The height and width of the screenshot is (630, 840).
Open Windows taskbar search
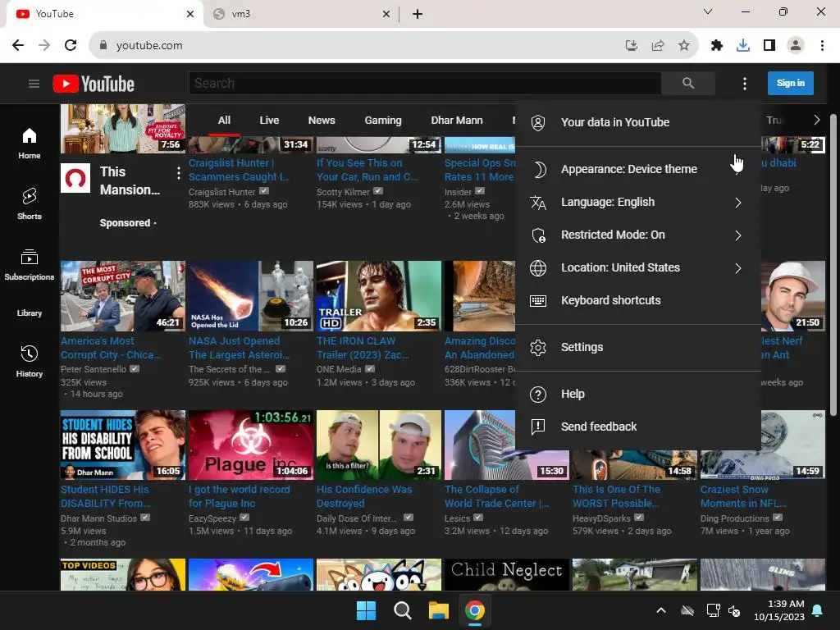tap(402, 610)
